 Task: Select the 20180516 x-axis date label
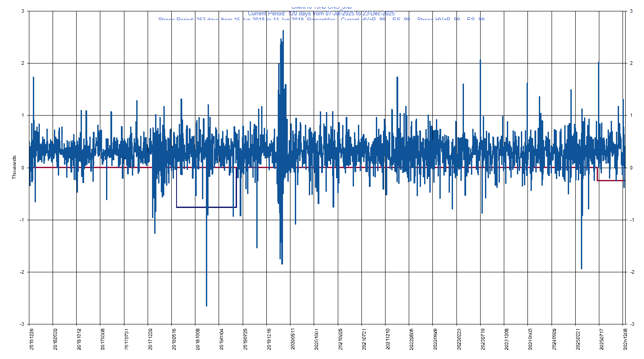[x=174, y=339]
